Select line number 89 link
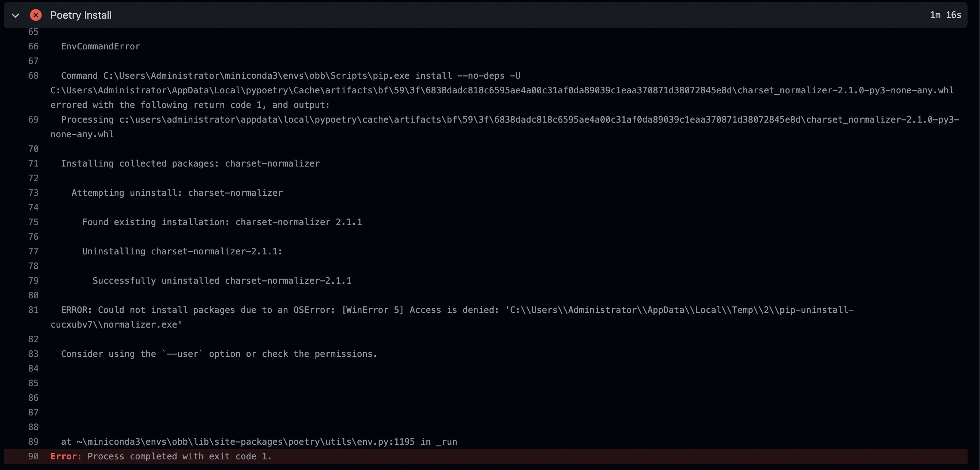This screenshot has width=980, height=470. (x=33, y=442)
